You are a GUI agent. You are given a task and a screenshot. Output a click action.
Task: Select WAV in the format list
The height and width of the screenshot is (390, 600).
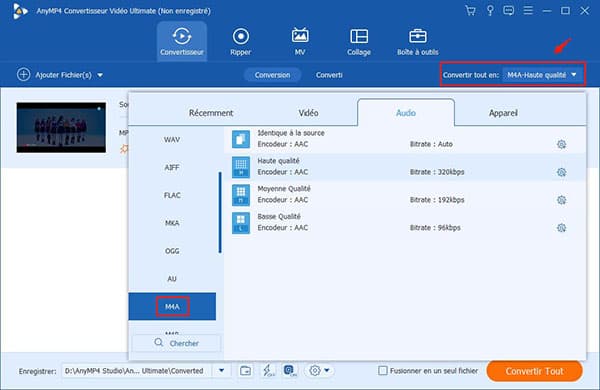point(172,140)
